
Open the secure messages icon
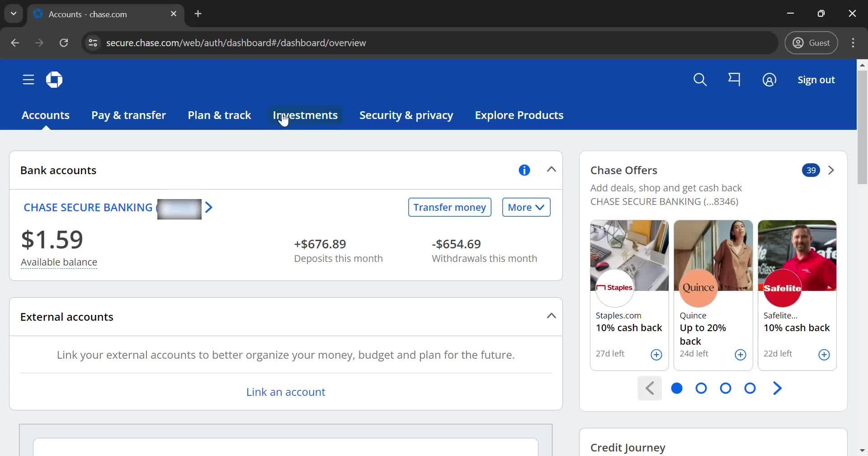tap(734, 80)
